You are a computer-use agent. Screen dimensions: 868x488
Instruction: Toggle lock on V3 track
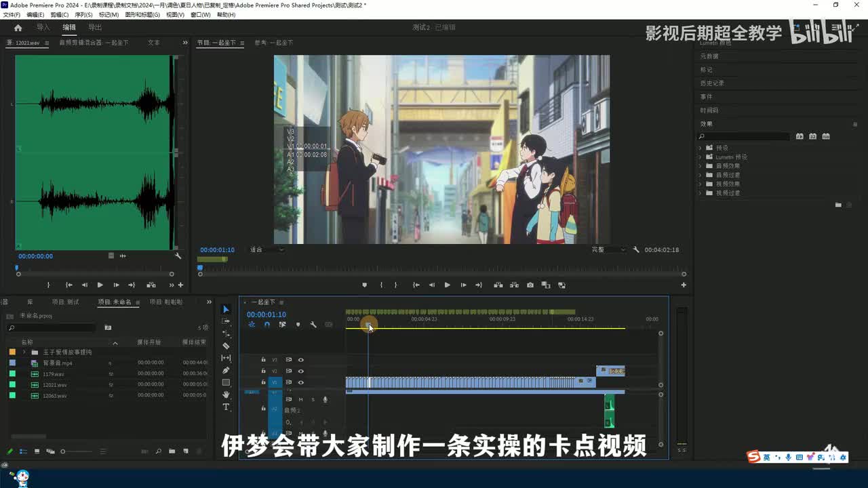(263, 360)
